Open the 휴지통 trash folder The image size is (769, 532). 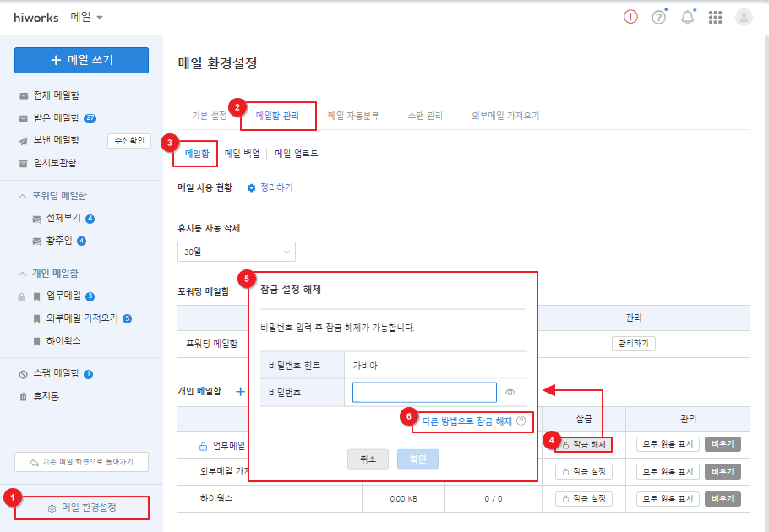(x=46, y=395)
